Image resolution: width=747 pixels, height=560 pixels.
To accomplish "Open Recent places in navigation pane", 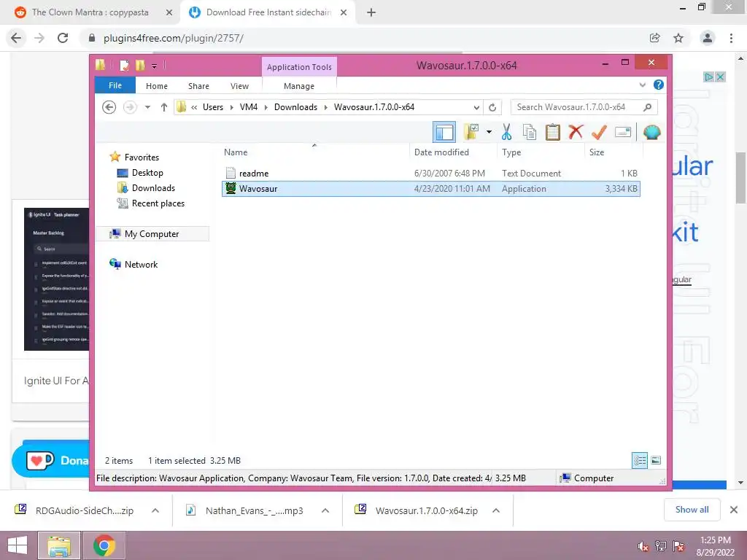I will [x=158, y=203].
